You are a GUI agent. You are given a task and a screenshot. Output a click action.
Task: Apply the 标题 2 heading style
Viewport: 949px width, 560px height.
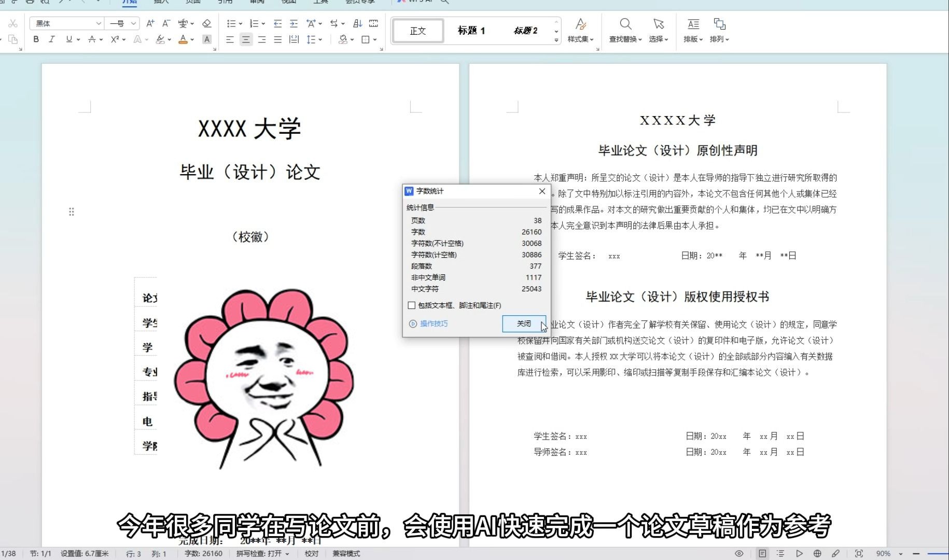(x=525, y=31)
